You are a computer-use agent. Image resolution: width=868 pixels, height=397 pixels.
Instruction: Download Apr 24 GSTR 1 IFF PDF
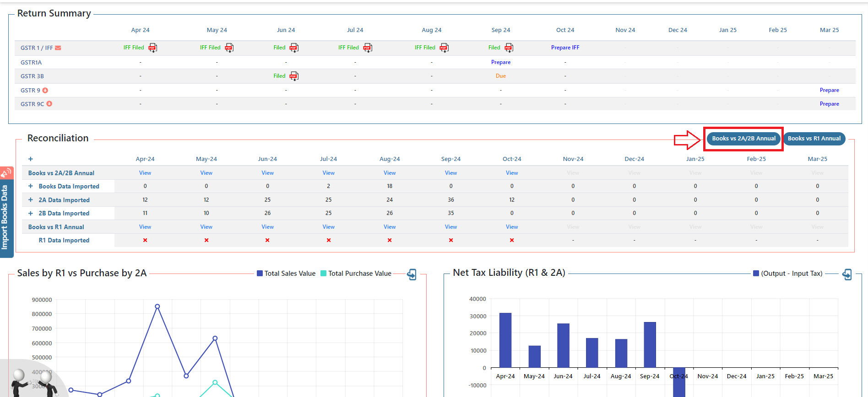point(153,48)
